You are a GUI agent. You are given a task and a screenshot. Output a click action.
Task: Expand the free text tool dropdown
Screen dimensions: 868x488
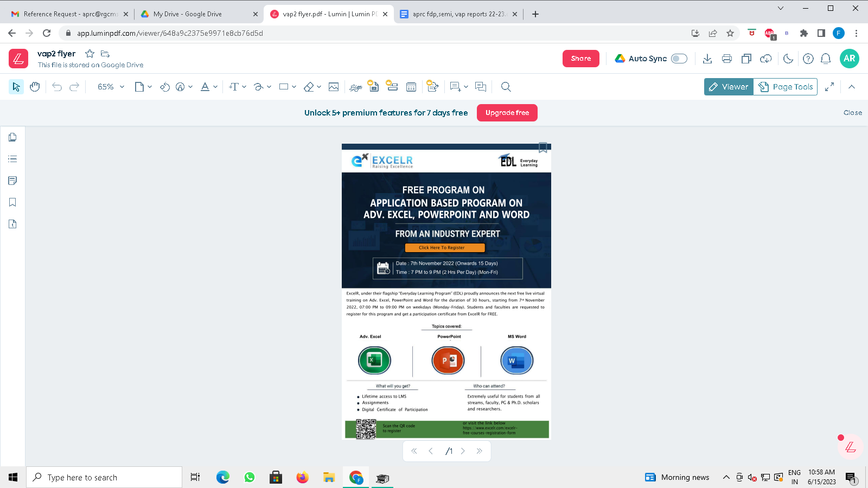point(244,87)
